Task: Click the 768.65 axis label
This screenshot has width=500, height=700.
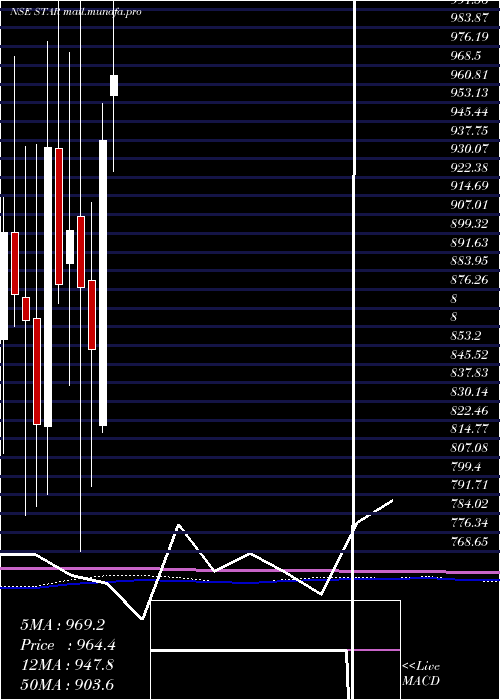Action: tap(469, 542)
